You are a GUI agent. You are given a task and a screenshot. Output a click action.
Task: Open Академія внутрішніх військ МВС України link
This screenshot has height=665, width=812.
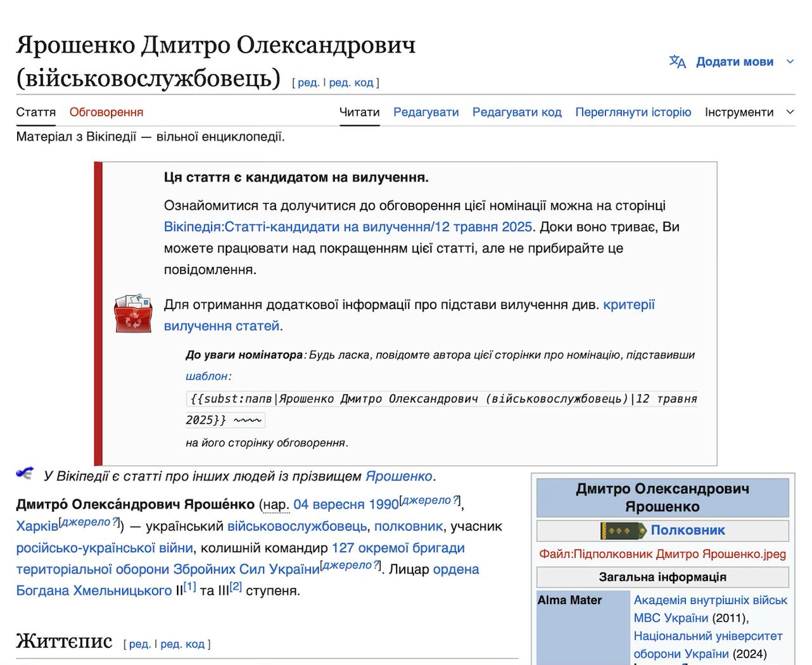[x=710, y=609]
